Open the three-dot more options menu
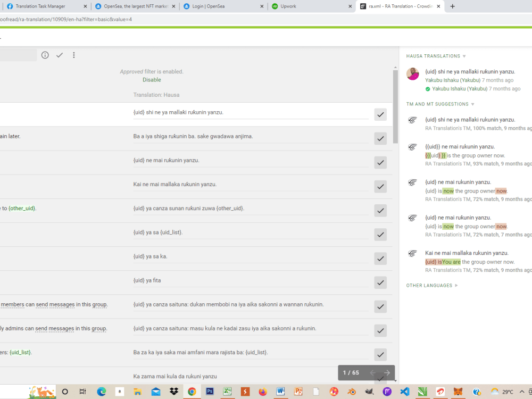 [x=73, y=55]
